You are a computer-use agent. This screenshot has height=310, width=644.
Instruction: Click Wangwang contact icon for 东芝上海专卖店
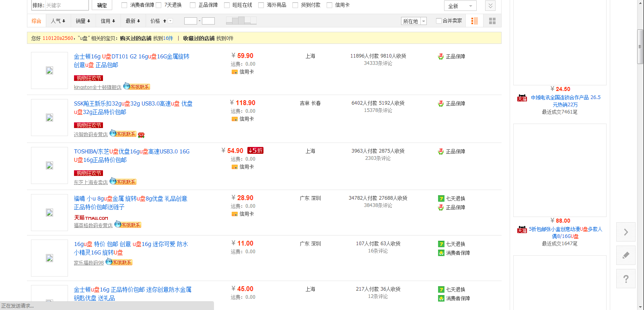pyautogui.click(x=123, y=181)
